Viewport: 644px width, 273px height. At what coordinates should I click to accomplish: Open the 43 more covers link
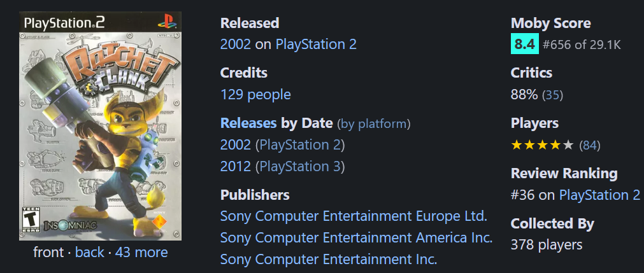pyautogui.click(x=141, y=252)
